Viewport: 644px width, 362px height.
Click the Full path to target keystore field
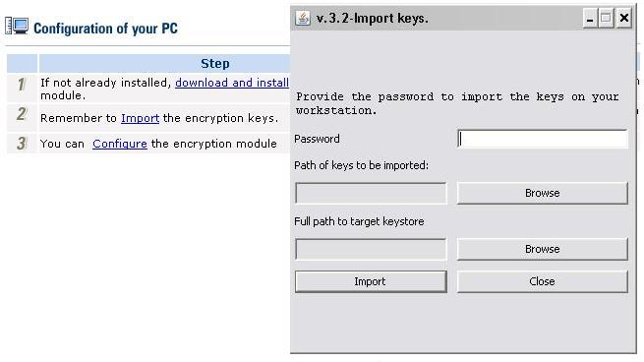pos(371,249)
